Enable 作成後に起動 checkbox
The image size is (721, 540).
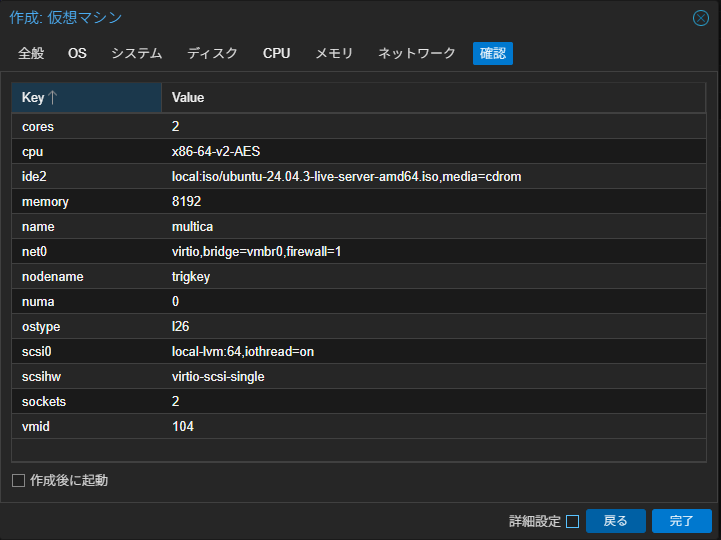point(18,481)
